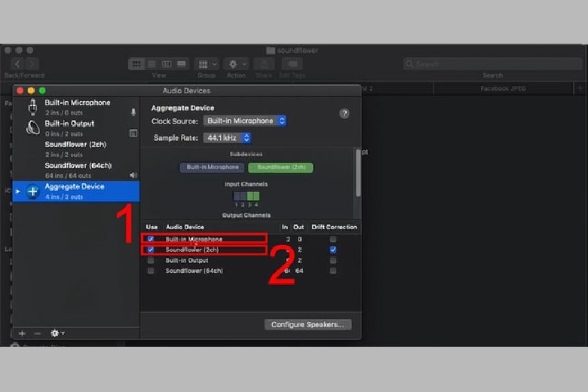Select the Aggregate Device entry

point(76,191)
